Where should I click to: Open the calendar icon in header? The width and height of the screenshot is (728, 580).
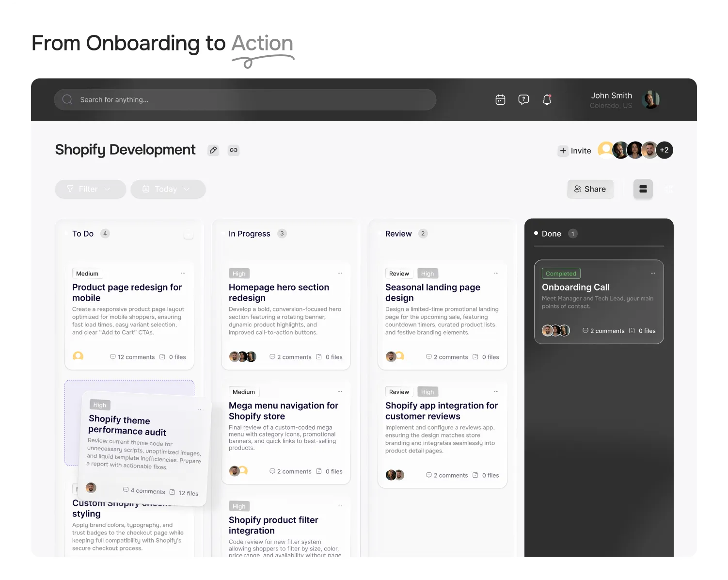click(500, 100)
